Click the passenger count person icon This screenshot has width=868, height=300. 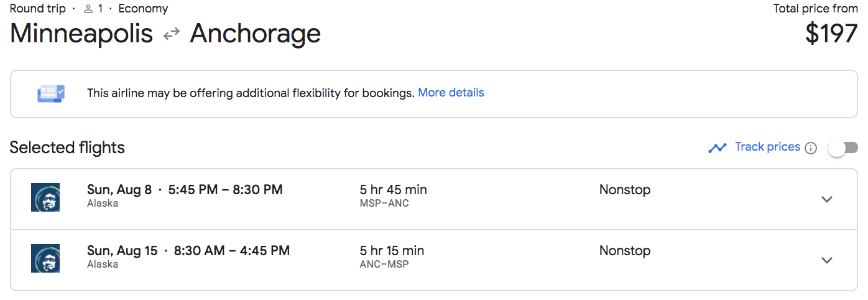click(88, 9)
